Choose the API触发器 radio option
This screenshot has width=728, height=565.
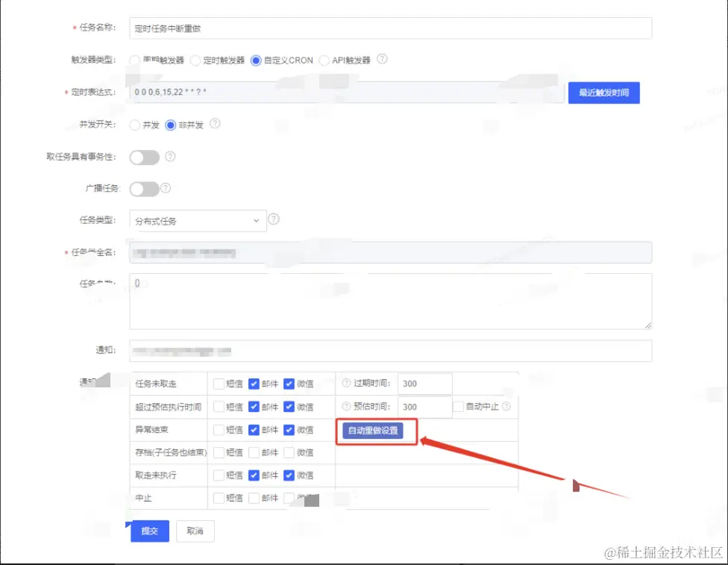[x=324, y=60]
